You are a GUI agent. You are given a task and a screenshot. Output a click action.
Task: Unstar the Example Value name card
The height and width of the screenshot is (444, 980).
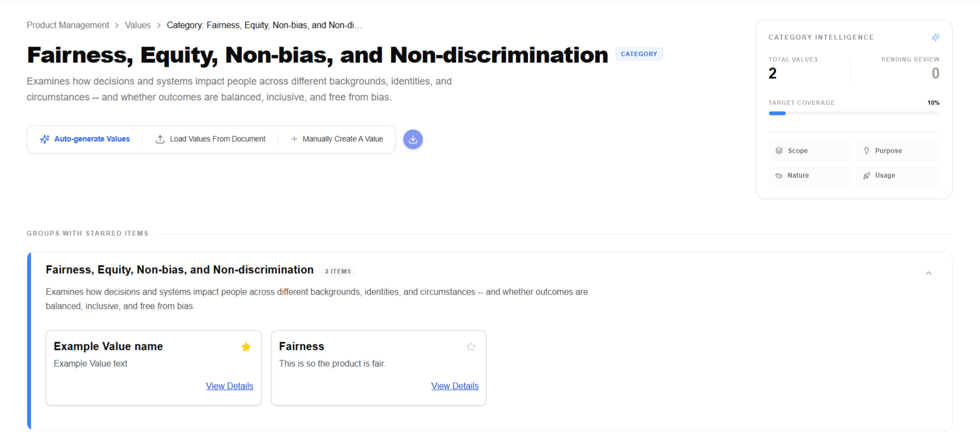[x=246, y=347]
